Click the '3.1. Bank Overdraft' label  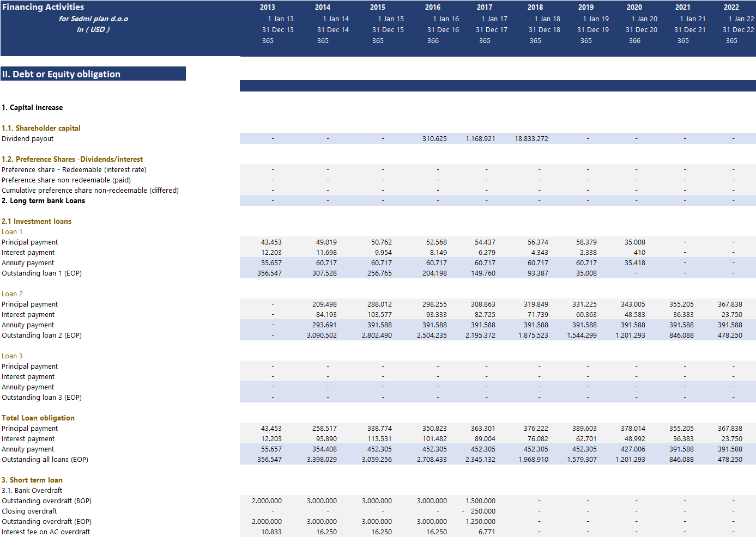[32, 490]
